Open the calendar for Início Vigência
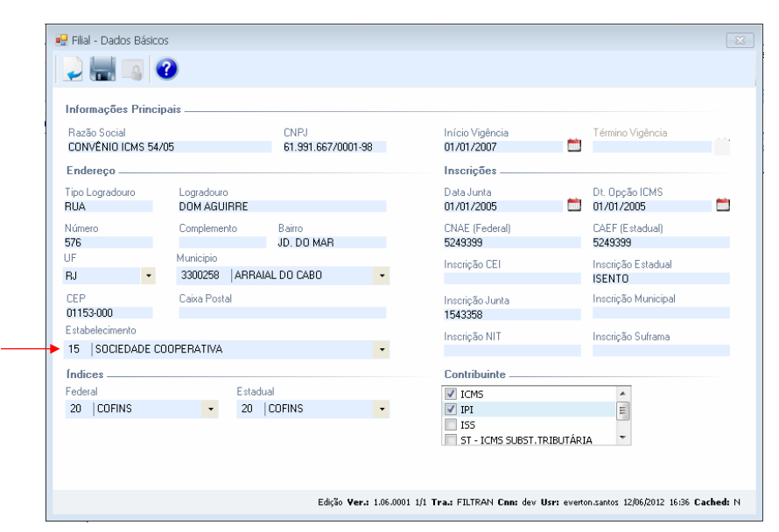The height and width of the screenshot is (532, 779). pos(574,146)
